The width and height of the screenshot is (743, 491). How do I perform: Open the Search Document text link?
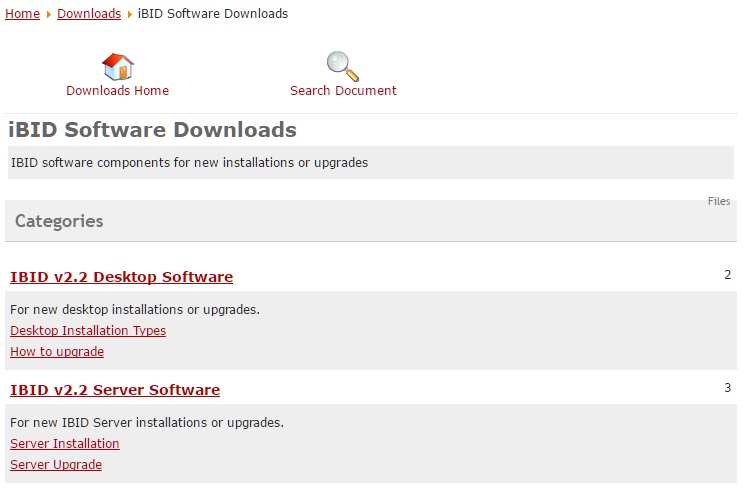(x=343, y=91)
